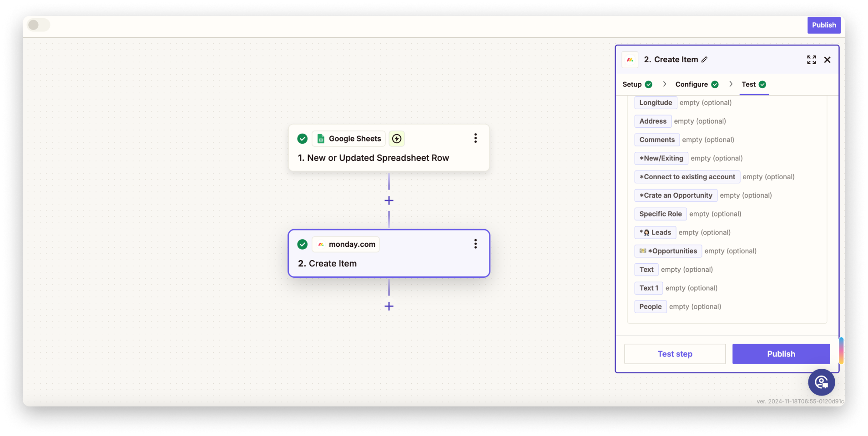Select the New or Updated Spreadsheet Row step
Viewport: 868px width, 436px height.
tap(389, 148)
